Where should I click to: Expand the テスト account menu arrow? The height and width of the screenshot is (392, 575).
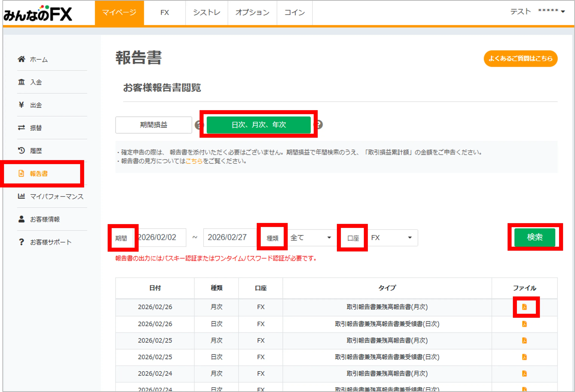(x=563, y=12)
